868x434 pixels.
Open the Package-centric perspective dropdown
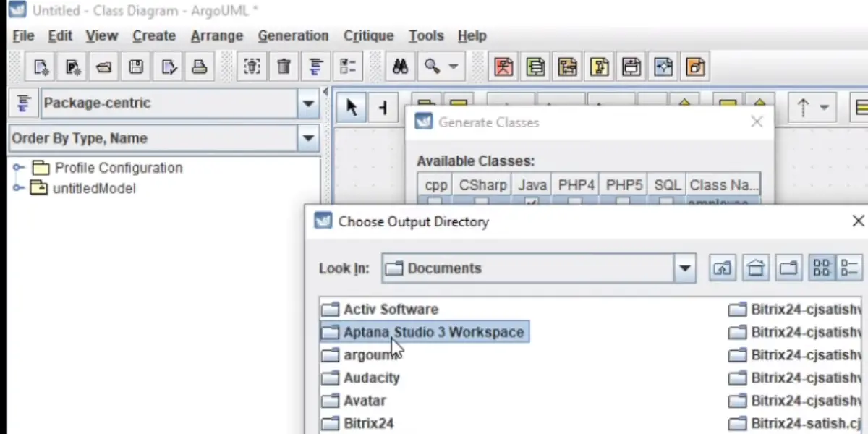(x=308, y=103)
